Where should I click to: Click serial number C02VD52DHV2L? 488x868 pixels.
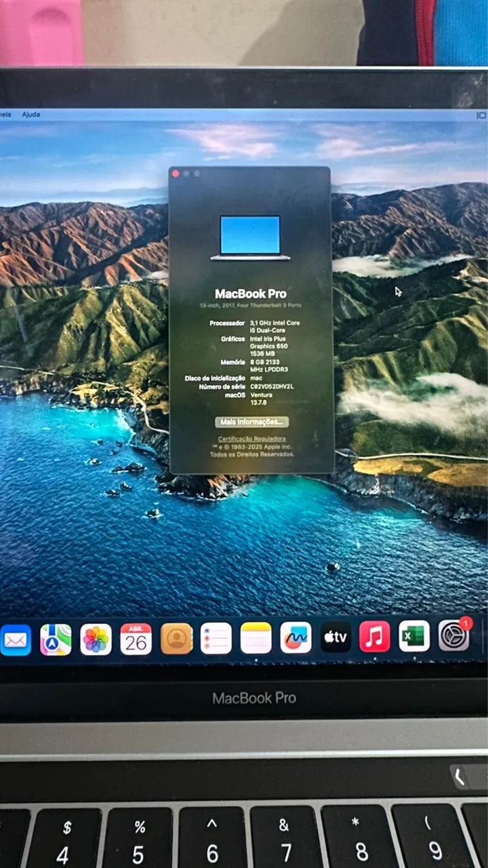click(x=272, y=386)
